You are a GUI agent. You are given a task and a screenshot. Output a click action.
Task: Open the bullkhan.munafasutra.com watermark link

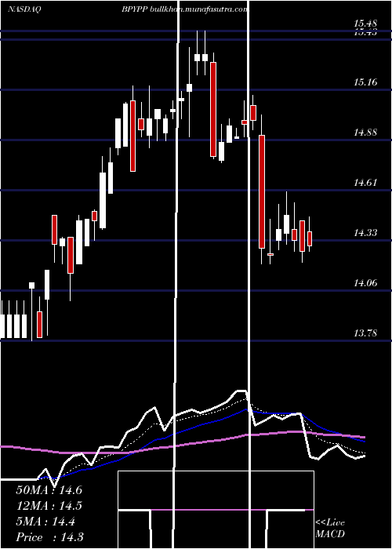pyautogui.click(x=199, y=9)
